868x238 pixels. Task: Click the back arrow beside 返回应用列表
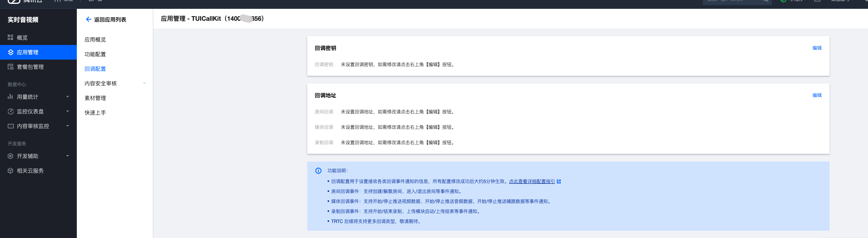[x=88, y=19]
